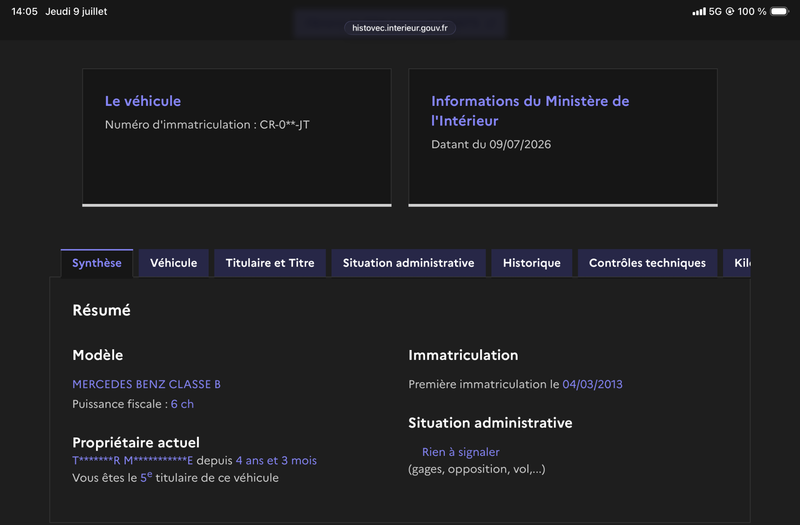Select the 4 ans et 3 mois duration
The width and height of the screenshot is (800, 525).
tap(276, 461)
